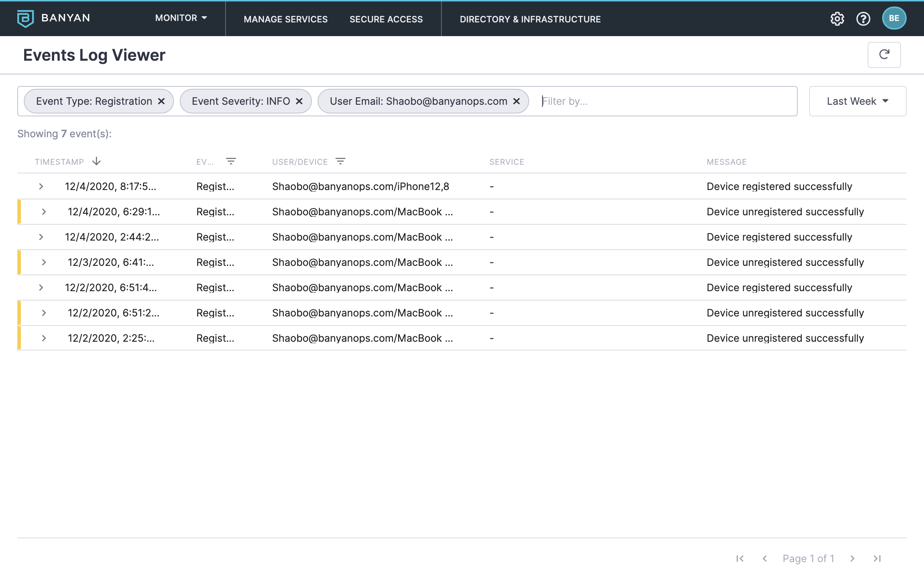Expand the 12/2/2020 6:51:2 event row
This screenshot has height=578, width=924.
click(x=44, y=313)
